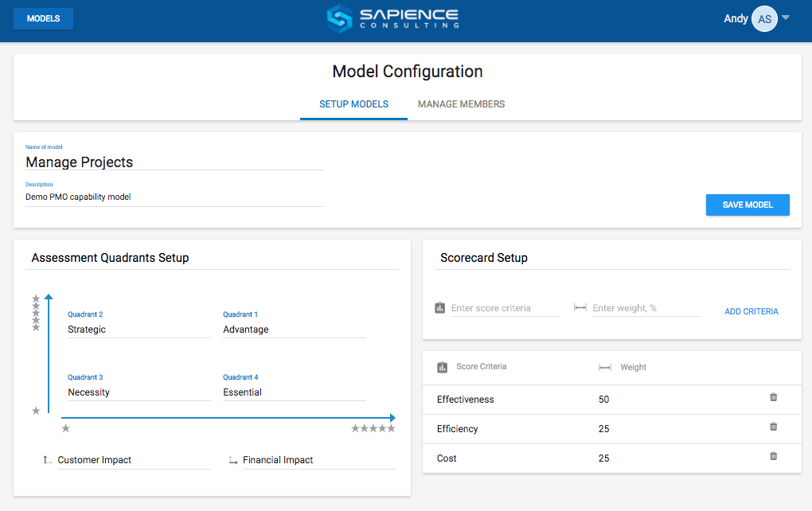Delete the Efficiency criteria row
Image resolution: width=812 pixels, height=511 pixels.
coord(773,427)
